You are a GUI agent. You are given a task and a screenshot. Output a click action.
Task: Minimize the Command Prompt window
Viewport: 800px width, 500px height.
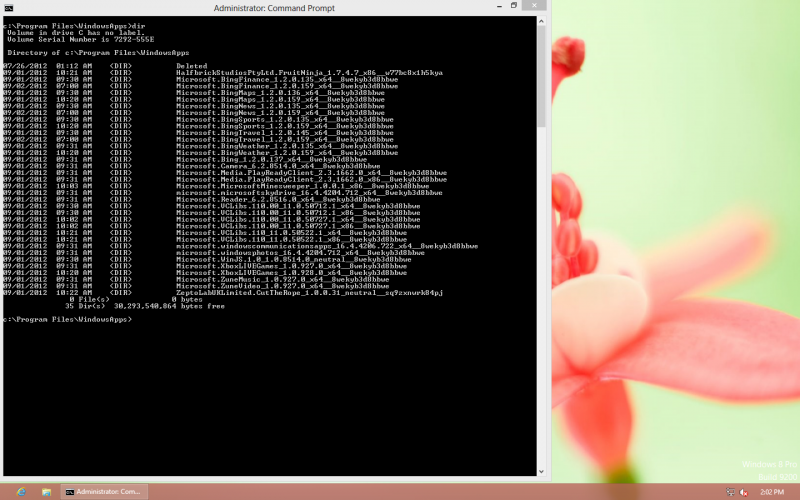(x=499, y=6)
